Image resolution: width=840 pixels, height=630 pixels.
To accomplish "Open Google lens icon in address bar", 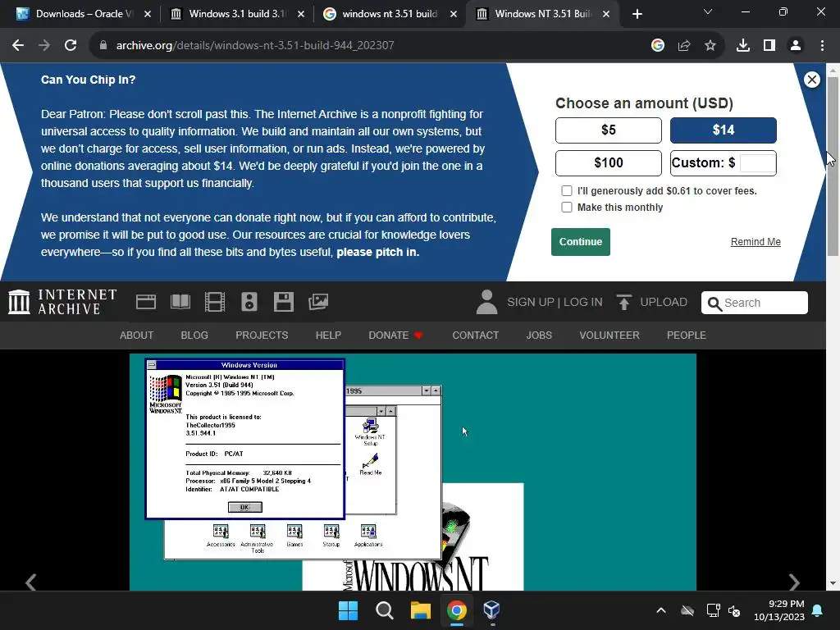I will (658, 46).
